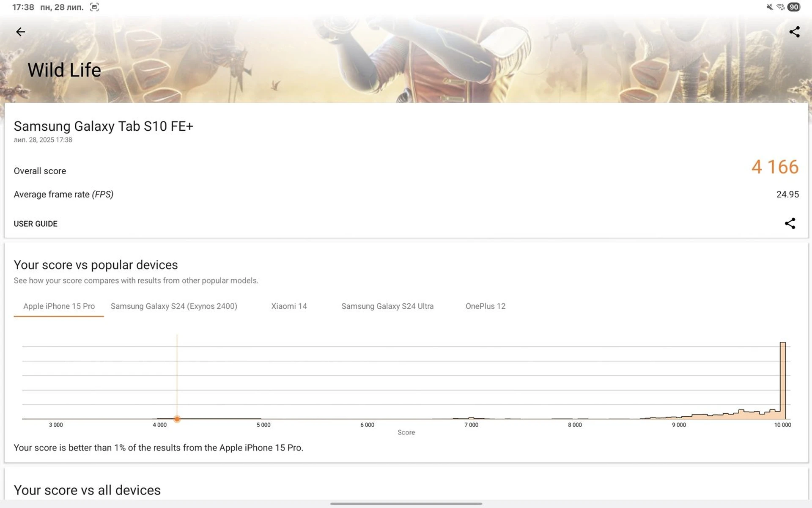Tap 'Your score vs all devices' heading

coord(87,490)
